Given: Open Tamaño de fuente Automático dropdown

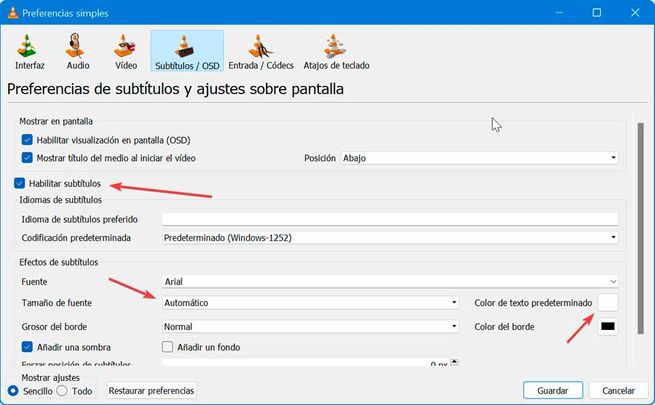Looking at the screenshot, I should [310, 303].
